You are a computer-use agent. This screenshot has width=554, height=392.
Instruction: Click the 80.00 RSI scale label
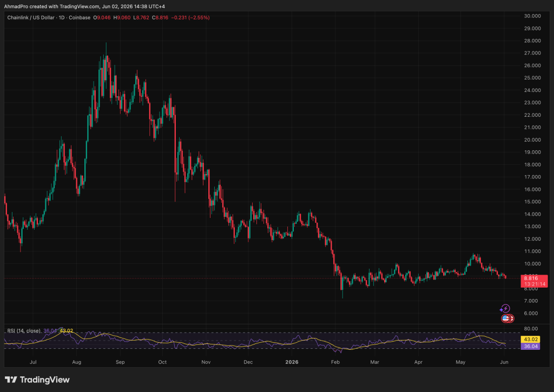coord(531,328)
